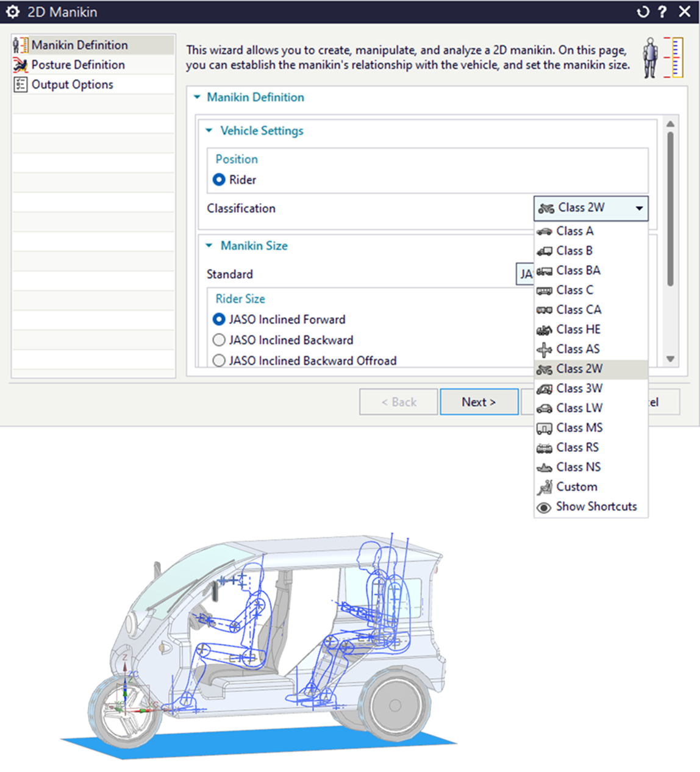Choose JASO Inclined Backward Offroad option

coord(219,361)
